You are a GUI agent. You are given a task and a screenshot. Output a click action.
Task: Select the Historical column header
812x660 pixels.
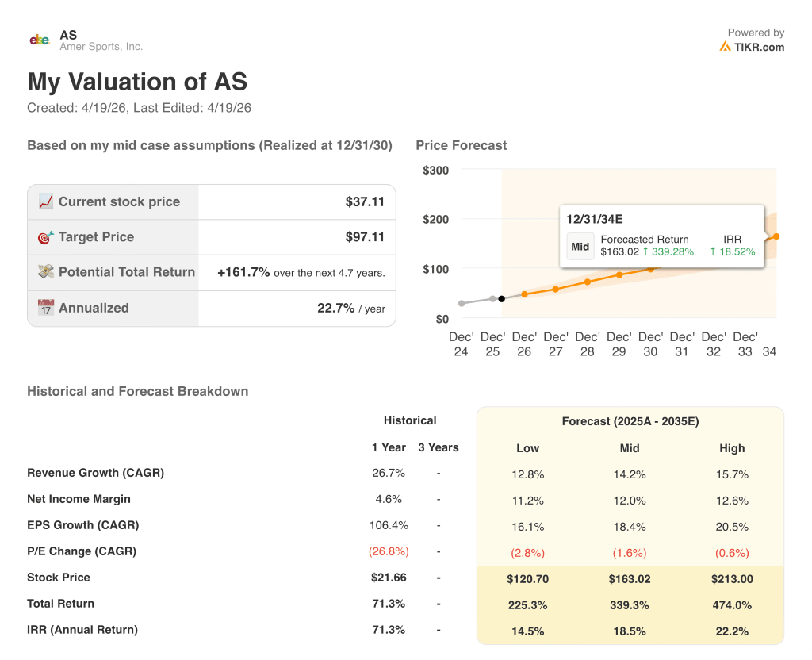(411, 420)
